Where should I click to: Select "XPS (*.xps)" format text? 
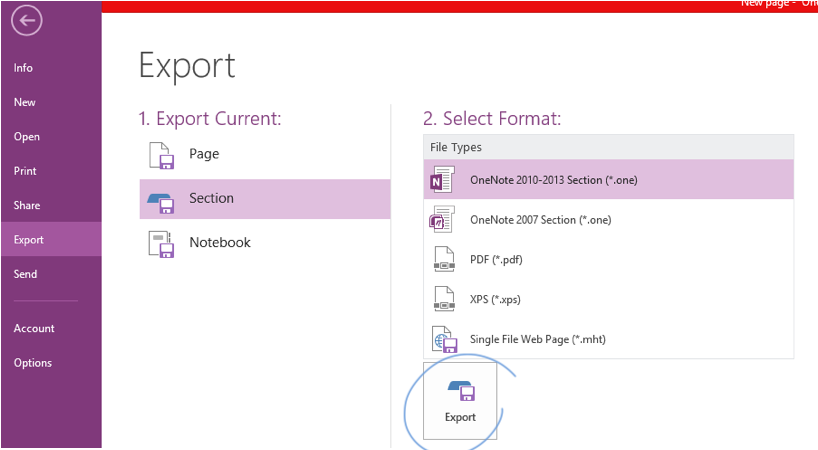pos(495,299)
